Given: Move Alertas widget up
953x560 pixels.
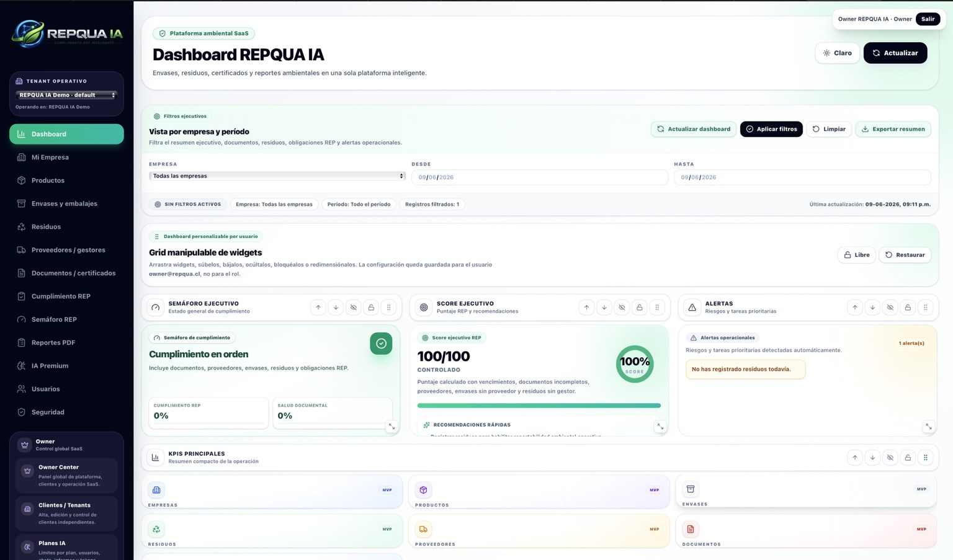Looking at the screenshot, I should pyautogui.click(x=855, y=308).
